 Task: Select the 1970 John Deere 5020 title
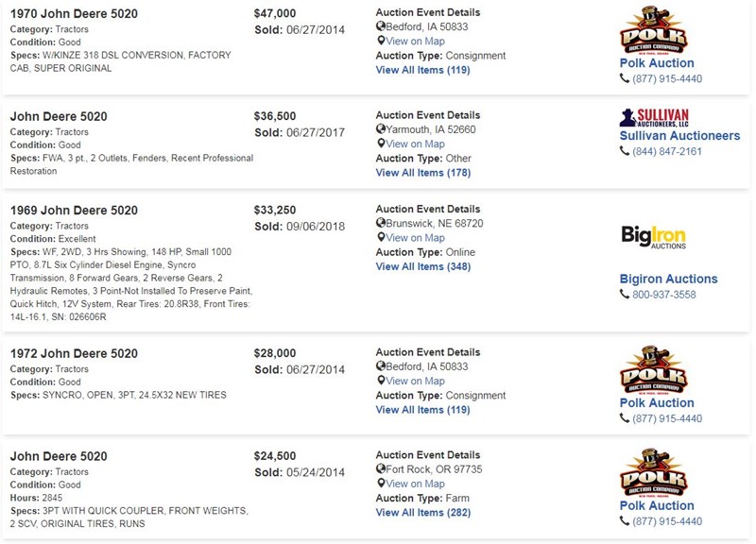coord(74,13)
